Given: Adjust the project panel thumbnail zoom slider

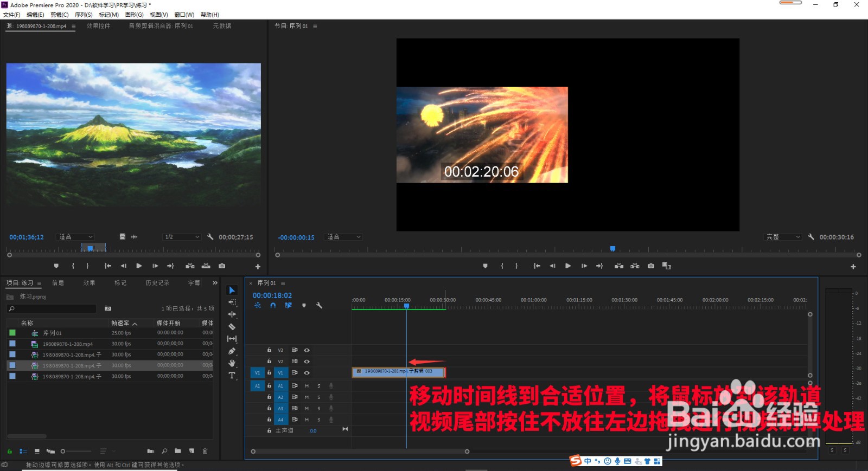Looking at the screenshot, I should click(x=76, y=451).
